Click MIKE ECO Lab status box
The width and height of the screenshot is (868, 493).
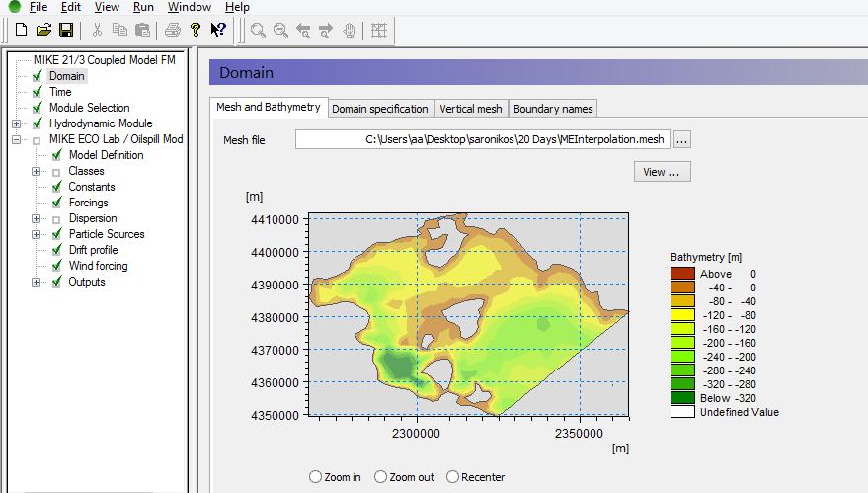pos(37,140)
